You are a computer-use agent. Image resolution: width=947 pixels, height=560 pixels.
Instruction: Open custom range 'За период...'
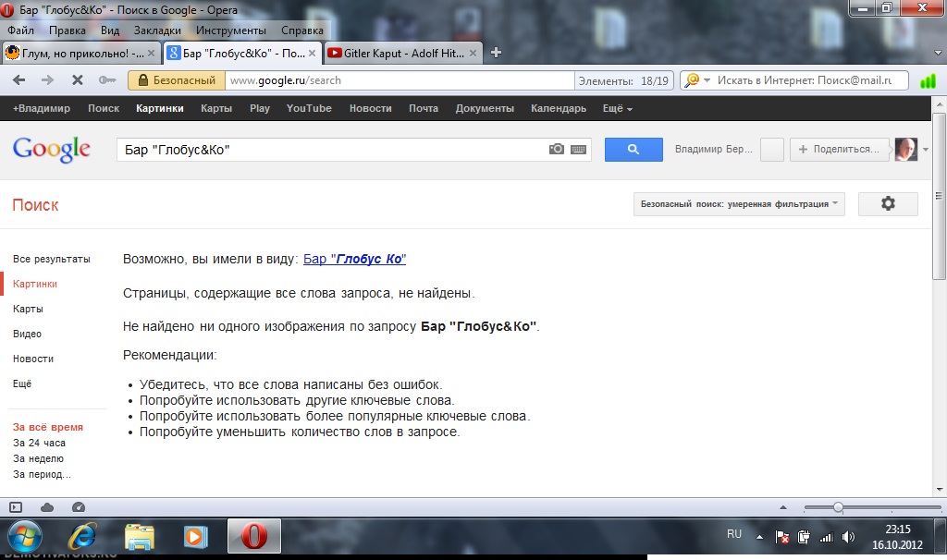42,474
